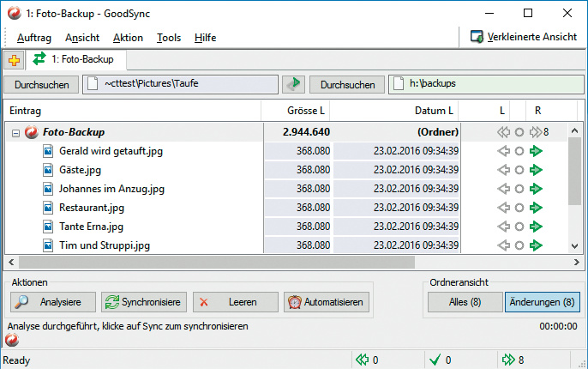Click the red X icon on Leeren
The image size is (588, 369).
pyautogui.click(x=204, y=302)
